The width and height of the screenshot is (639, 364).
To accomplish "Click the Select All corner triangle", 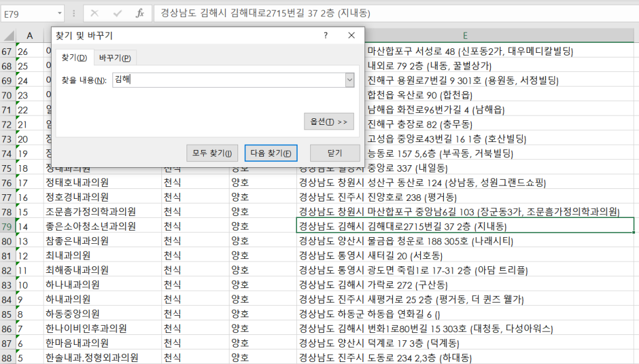I will tap(8, 36).
